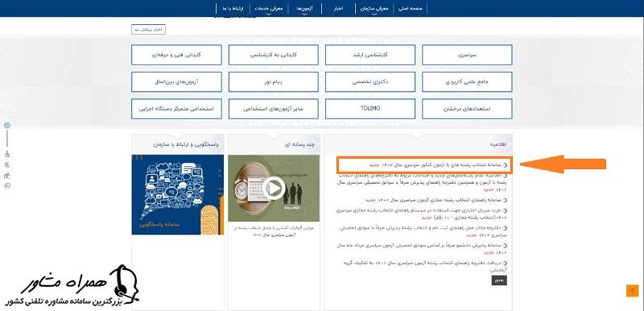Open the صفحه اصلی home menu item

click(411, 9)
